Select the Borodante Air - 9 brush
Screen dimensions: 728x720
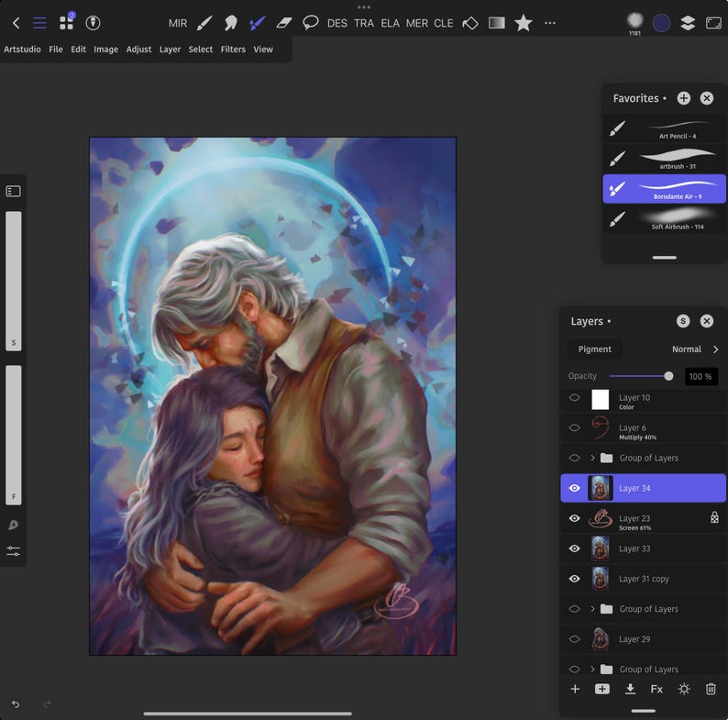point(664,189)
